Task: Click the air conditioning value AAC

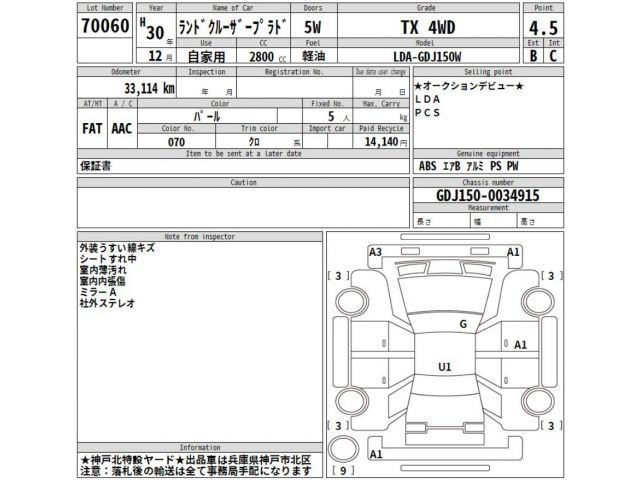Action: coord(122,129)
